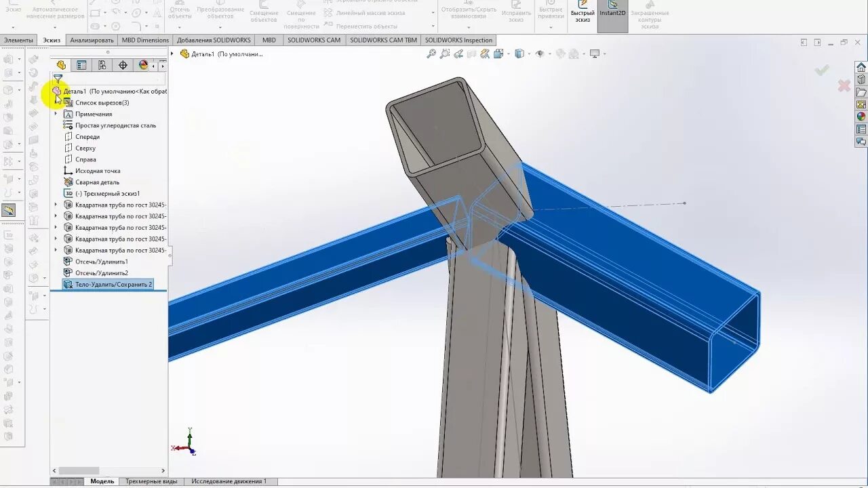Image resolution: width=868 pixels, height=488 pixels.
Task: Select the Сверху plane in tree
Action: click(85, 148)
